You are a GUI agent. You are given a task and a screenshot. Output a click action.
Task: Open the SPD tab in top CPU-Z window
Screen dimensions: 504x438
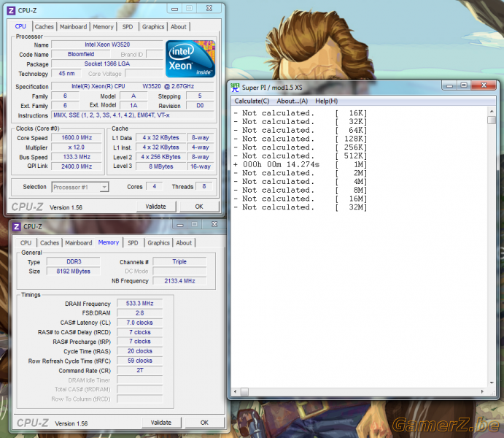point(128,27)
